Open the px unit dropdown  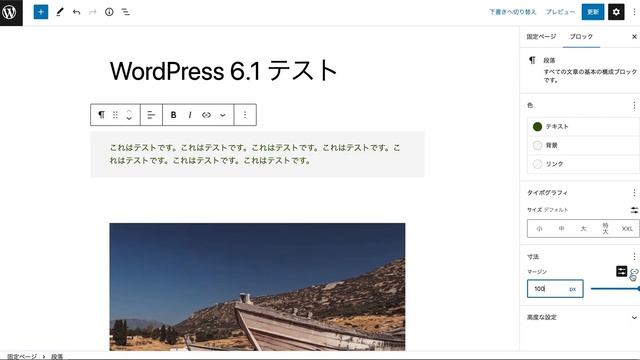click(x=573, y=289)
